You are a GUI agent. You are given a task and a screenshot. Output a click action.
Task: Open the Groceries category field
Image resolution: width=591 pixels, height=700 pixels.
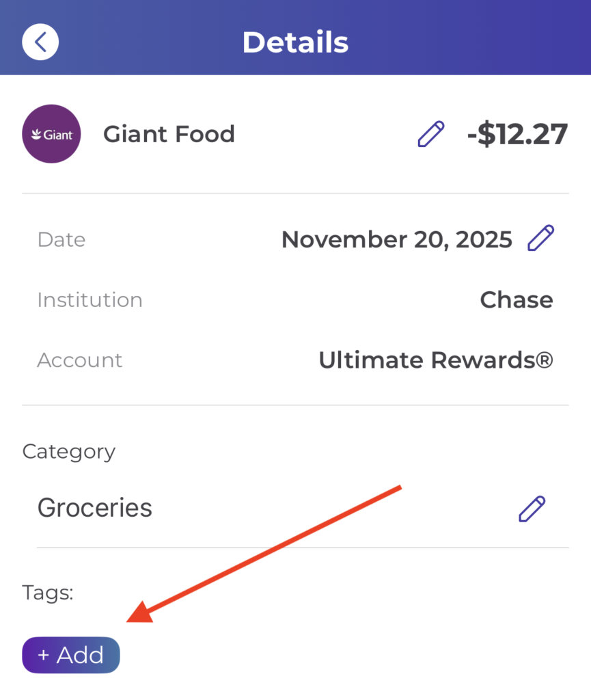95,508
